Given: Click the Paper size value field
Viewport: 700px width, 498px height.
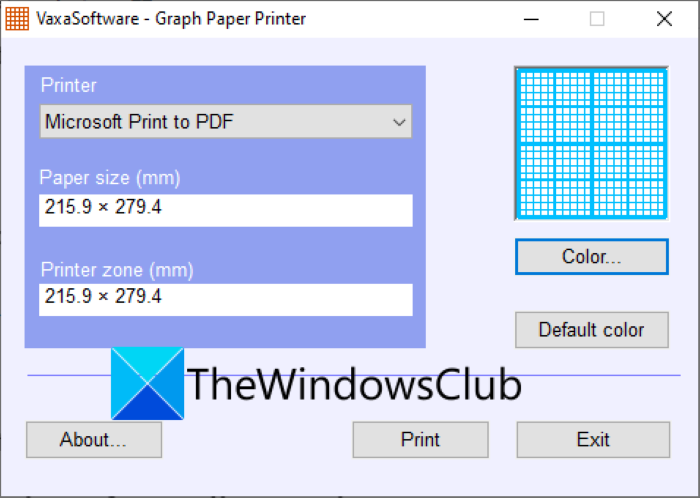Looking at the screenshot, I should coord(226,210).
